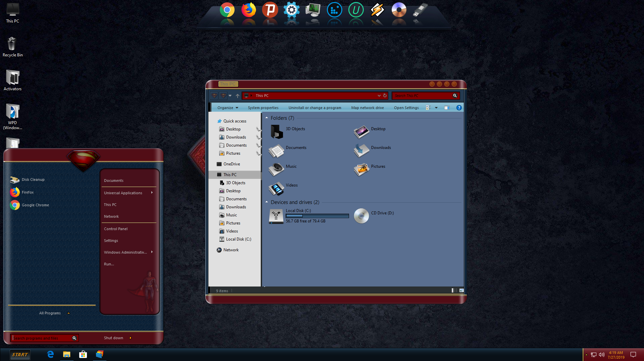Open This PC from the Start menu
Image resolution: width=644 pixels, height=361 pixels.
[x=110, y=205]
